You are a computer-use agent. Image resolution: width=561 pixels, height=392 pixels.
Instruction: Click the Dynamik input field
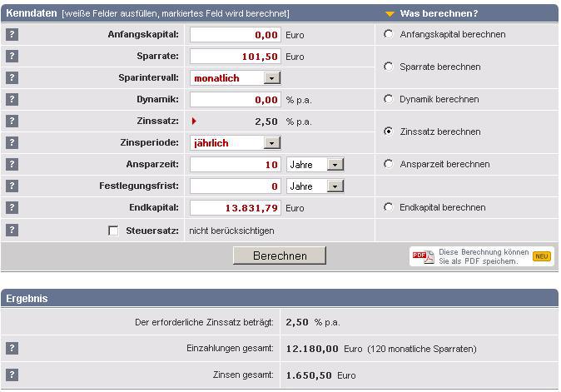(236, 100)
